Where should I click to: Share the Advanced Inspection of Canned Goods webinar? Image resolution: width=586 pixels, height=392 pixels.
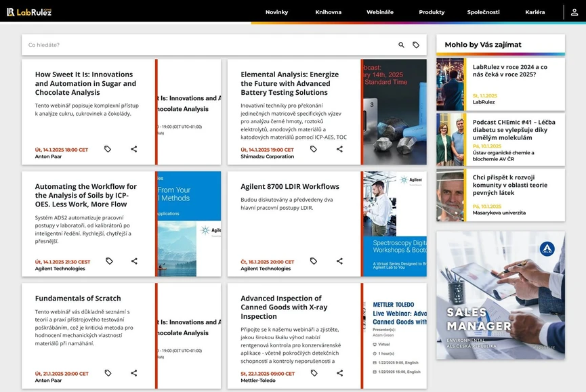pos(339,373)
